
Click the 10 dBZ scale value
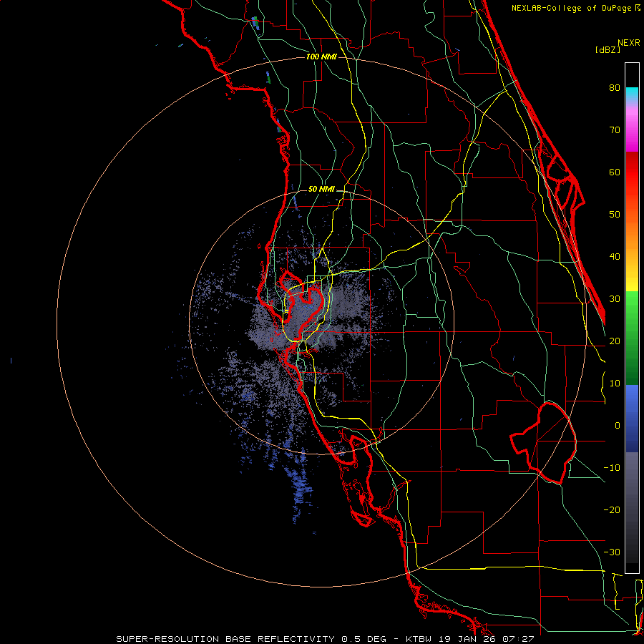615,384
